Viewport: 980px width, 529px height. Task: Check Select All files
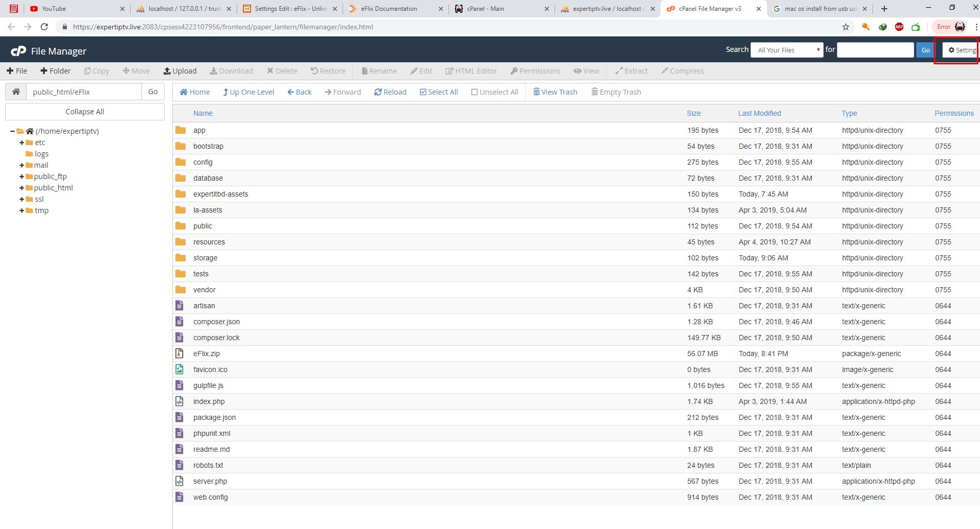click(x=439, y=92)
